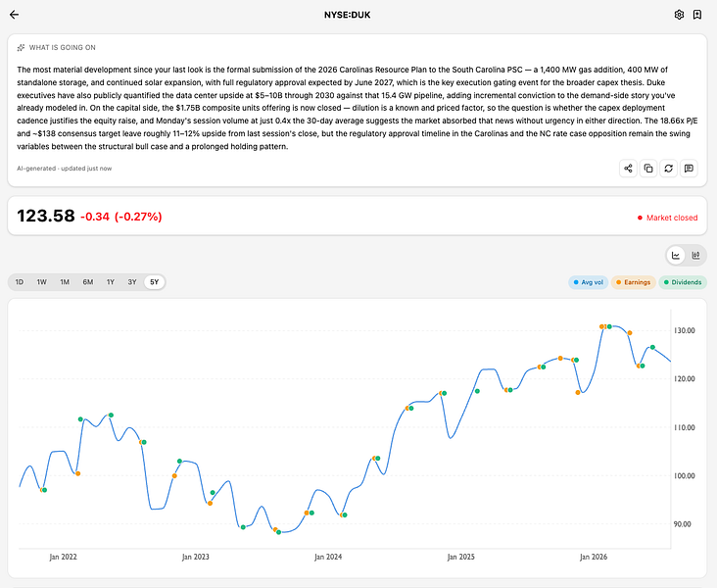Switch to candlestick chart view

point(696,256)
